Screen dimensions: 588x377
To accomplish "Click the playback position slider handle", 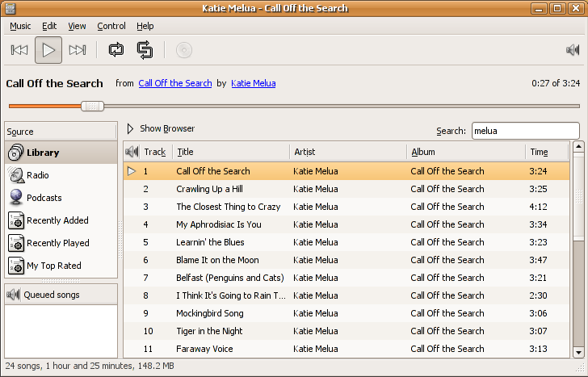I will click(x=93, y=107).
